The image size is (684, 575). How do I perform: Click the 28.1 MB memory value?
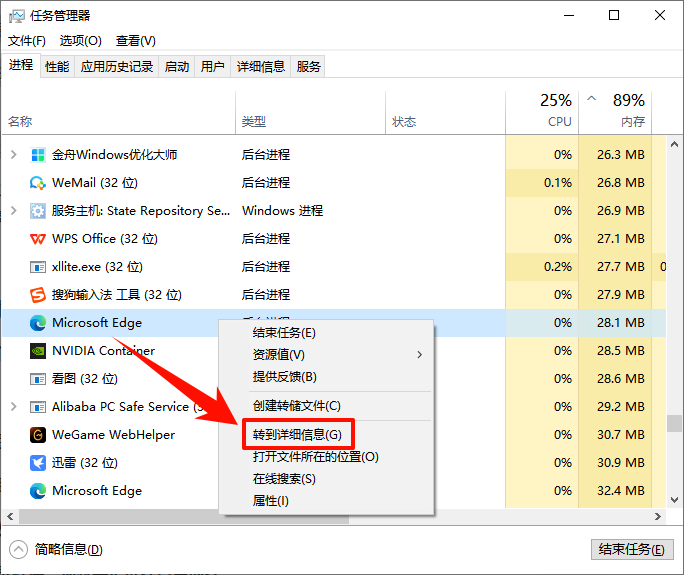pyautogui.click(x=621, y=323)
